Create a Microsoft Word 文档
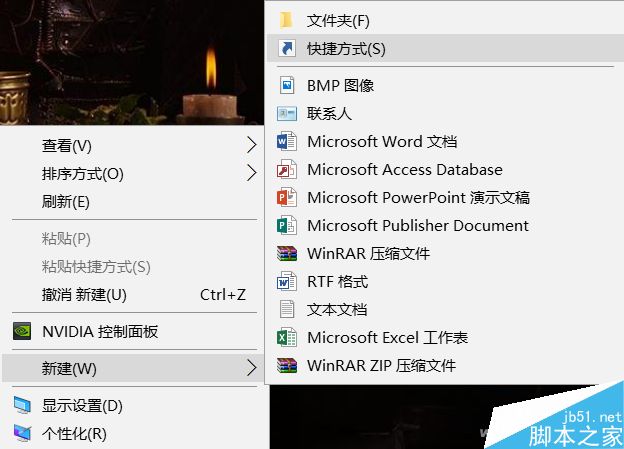624x449 pixels. tap(445, 141)
